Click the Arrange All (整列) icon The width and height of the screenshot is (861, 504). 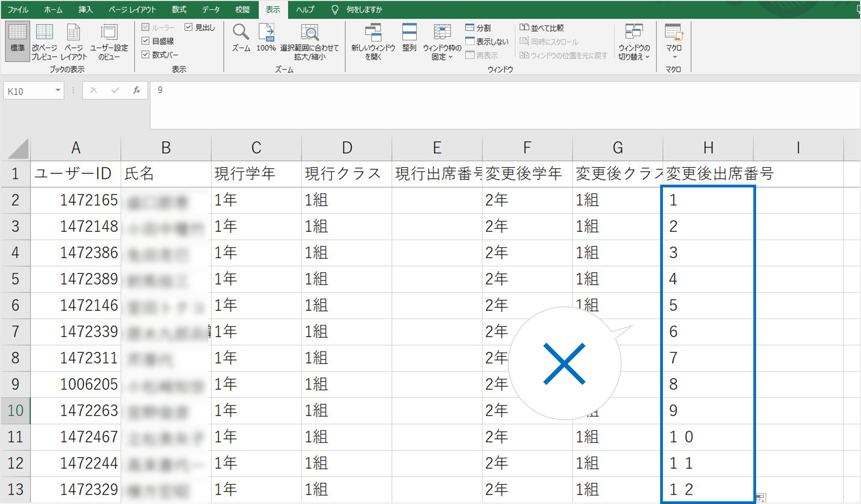pyautogui.click(x=409, y=33)
